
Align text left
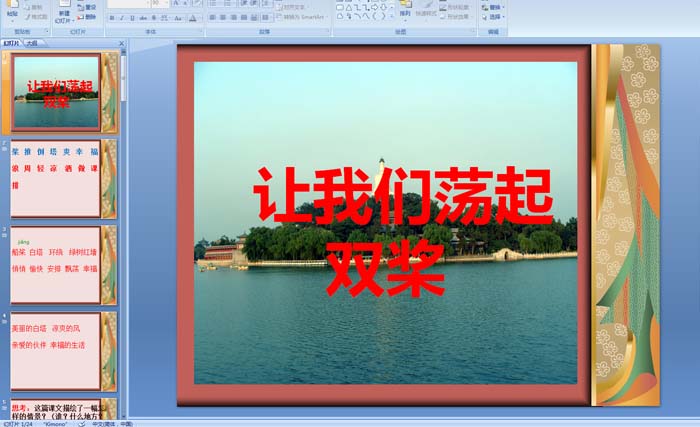pyautogui.click(x=212, y=17)
